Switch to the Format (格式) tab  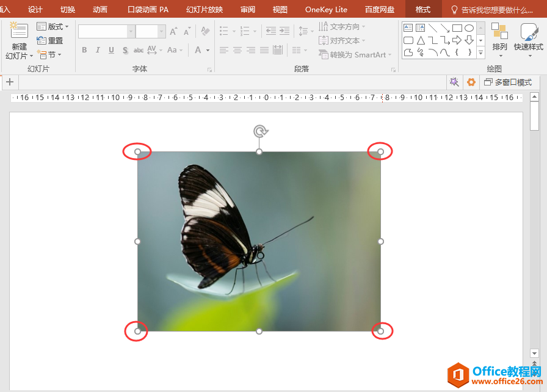coord(422,9)
